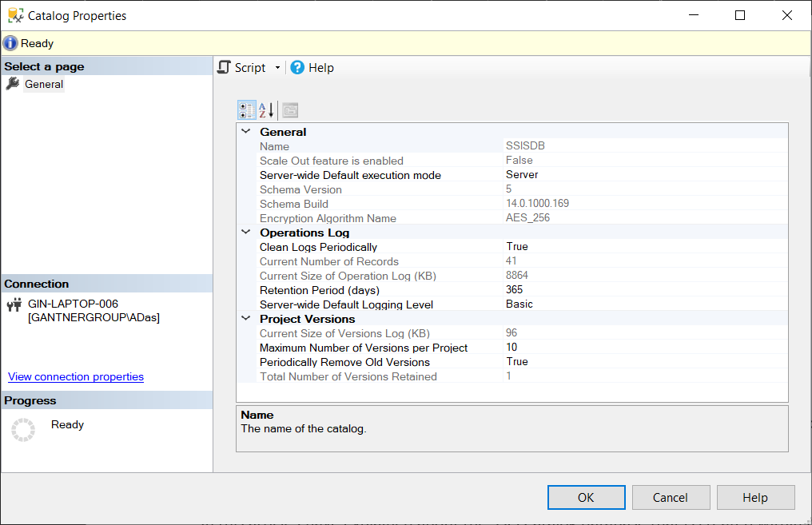Click the Property Pages icon
Screen dimensions: 812x525
(289, 109)
